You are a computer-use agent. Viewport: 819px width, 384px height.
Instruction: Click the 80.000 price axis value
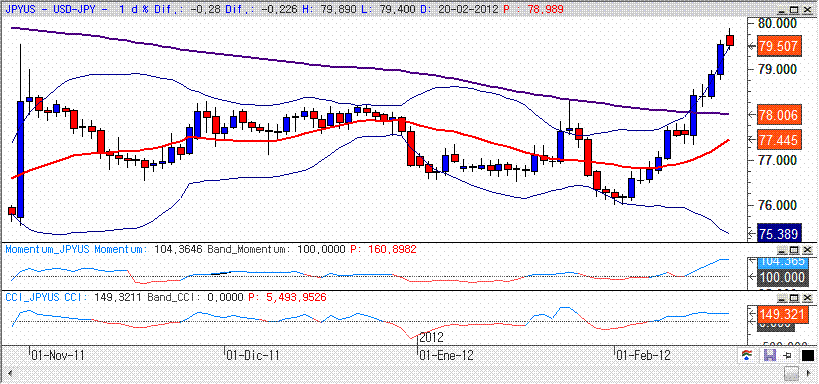click(x=776, y=24)
